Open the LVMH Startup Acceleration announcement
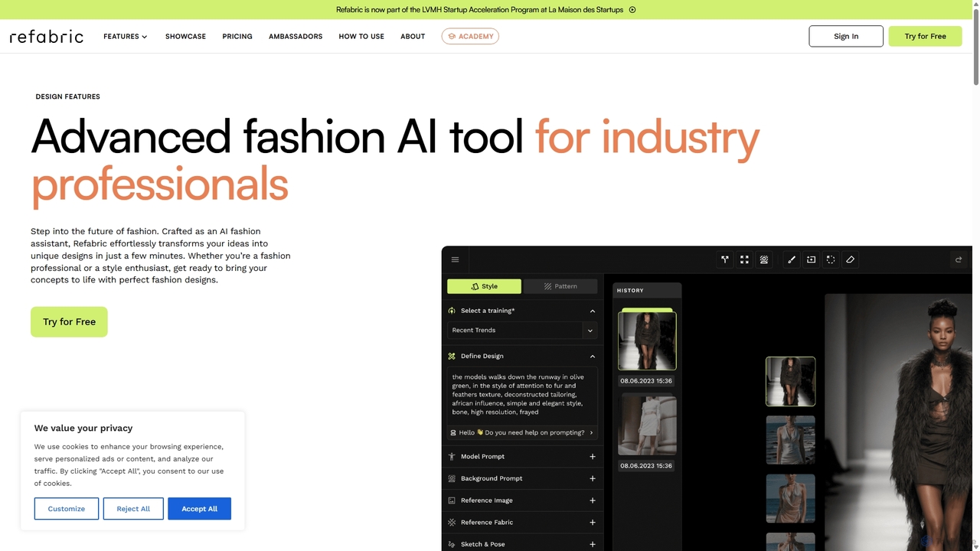The width and height of the screenshot is (980, 551). (485, 10)
